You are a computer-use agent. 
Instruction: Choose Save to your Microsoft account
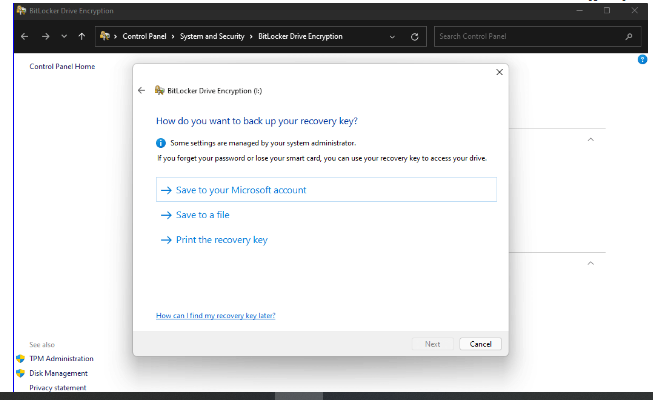[x=326, y=190]
